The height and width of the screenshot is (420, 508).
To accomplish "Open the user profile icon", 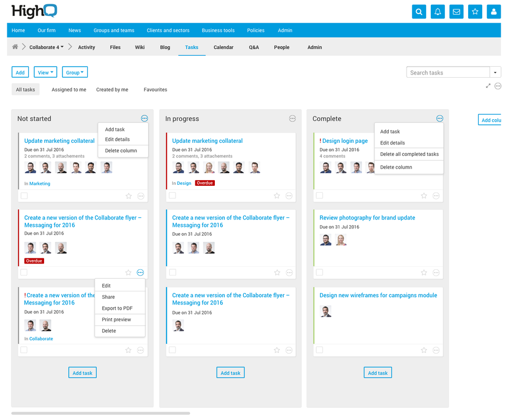I will 493,12.
